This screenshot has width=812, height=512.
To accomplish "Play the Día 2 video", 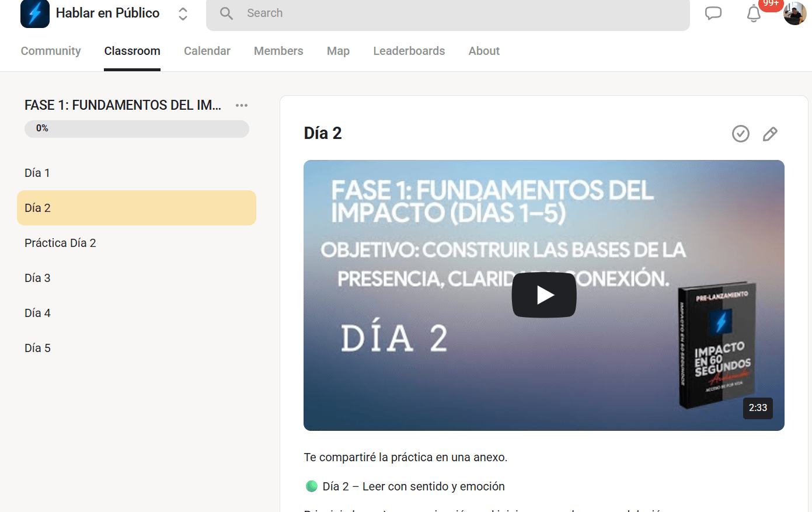I will point(543,295).
